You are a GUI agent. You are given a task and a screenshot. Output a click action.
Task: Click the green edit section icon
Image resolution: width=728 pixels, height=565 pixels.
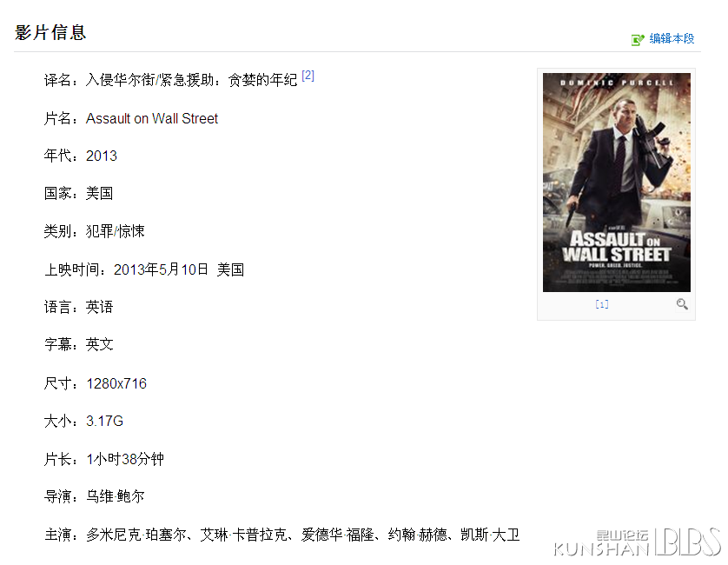(638, 39)
